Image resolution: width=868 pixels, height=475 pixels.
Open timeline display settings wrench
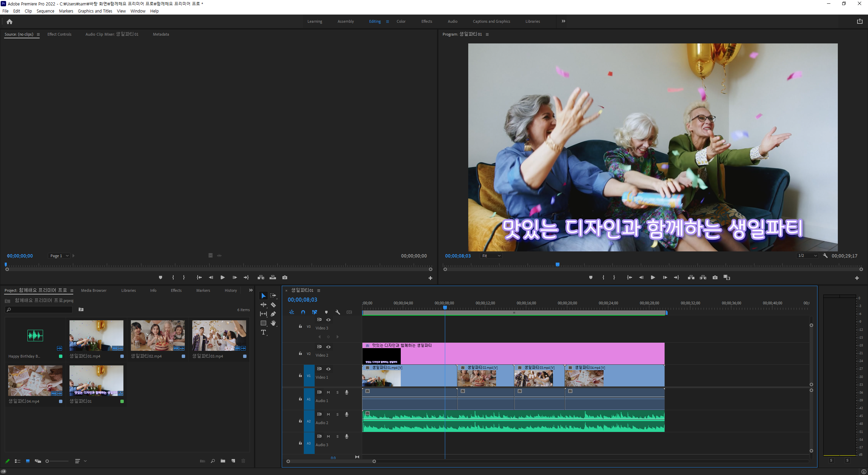[338, 312]
